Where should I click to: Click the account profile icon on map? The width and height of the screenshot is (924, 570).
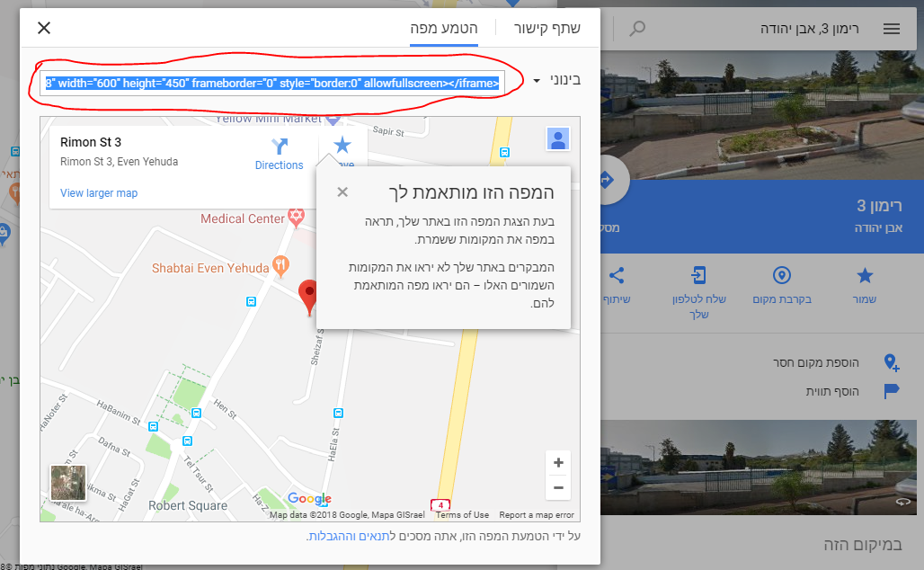557,139
